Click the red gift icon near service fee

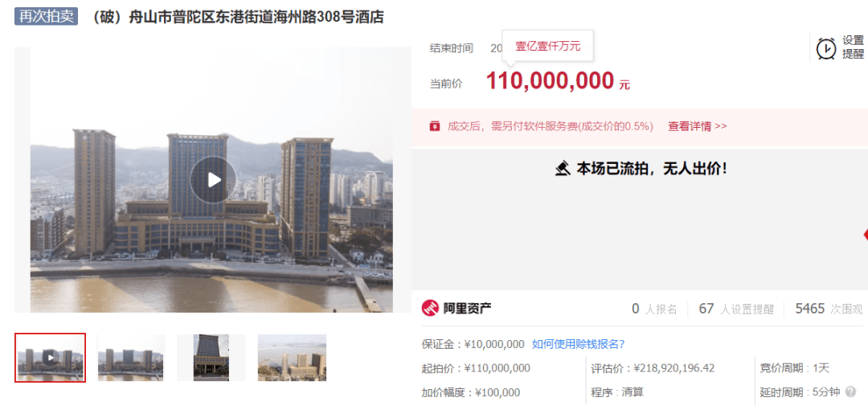coord(435,126)
